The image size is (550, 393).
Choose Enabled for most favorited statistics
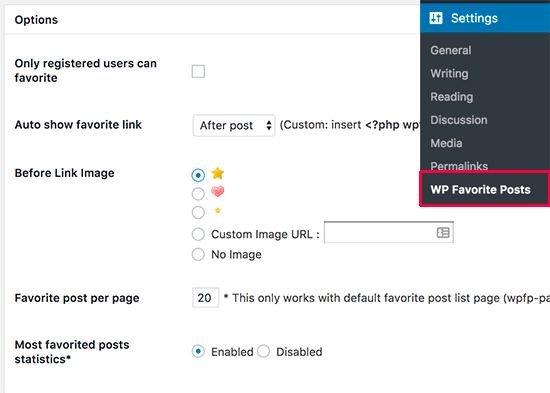pyautogui.click(x=198, y=351)
